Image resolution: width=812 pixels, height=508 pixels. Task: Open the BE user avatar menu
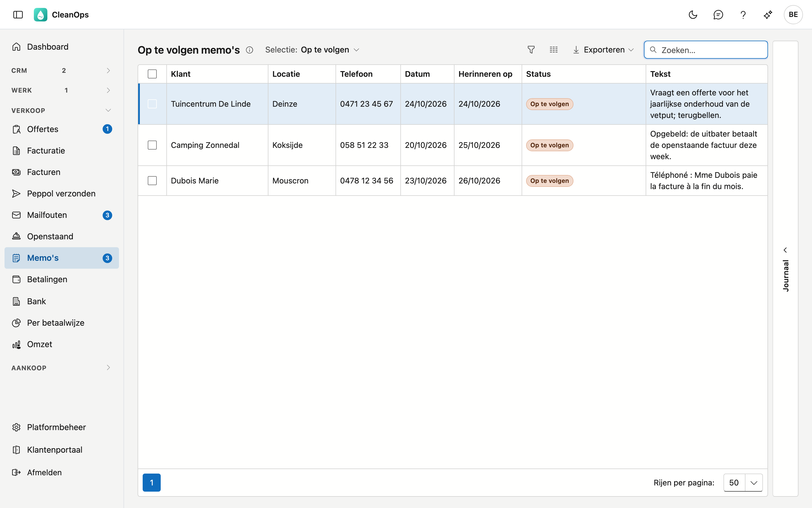[793, 14]
